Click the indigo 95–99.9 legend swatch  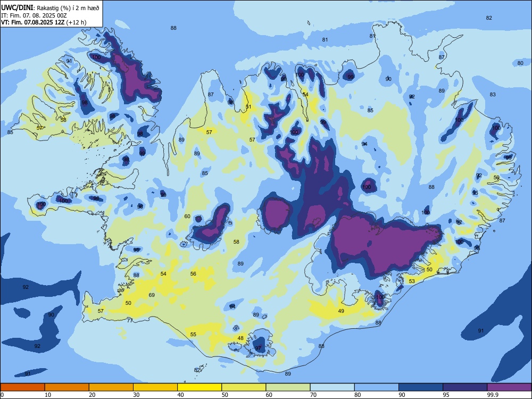pos(465,387)
